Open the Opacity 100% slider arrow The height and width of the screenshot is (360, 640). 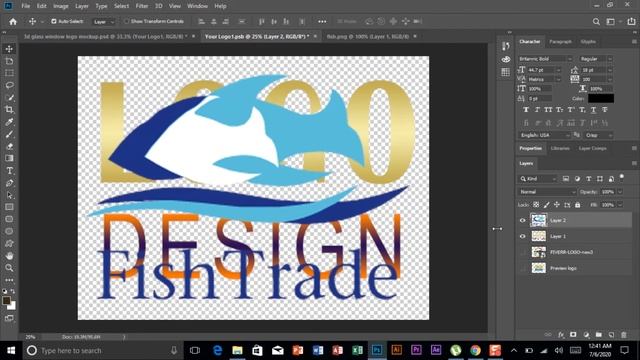[x=620, y=192]
